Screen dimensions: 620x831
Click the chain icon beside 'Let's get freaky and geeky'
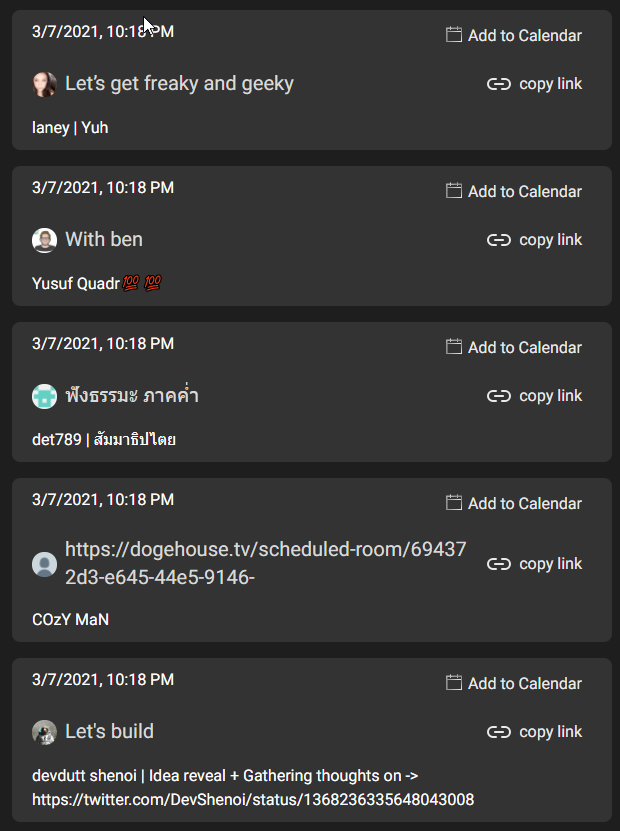[498, 83]
